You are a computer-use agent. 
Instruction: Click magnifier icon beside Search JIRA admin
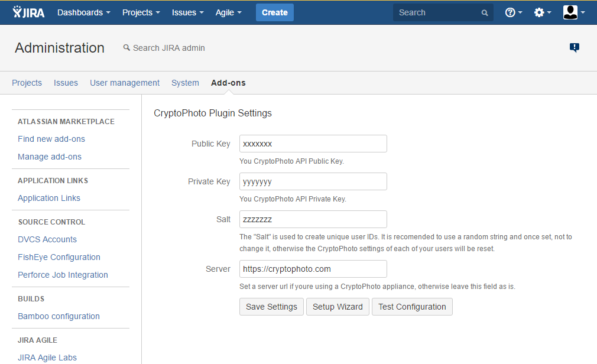126,48
